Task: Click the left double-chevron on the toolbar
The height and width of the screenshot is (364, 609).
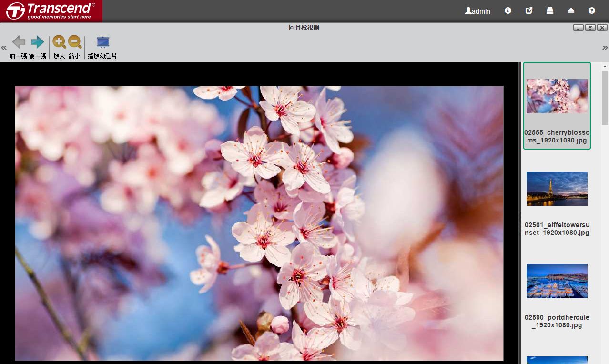Action: click(4, 48)
